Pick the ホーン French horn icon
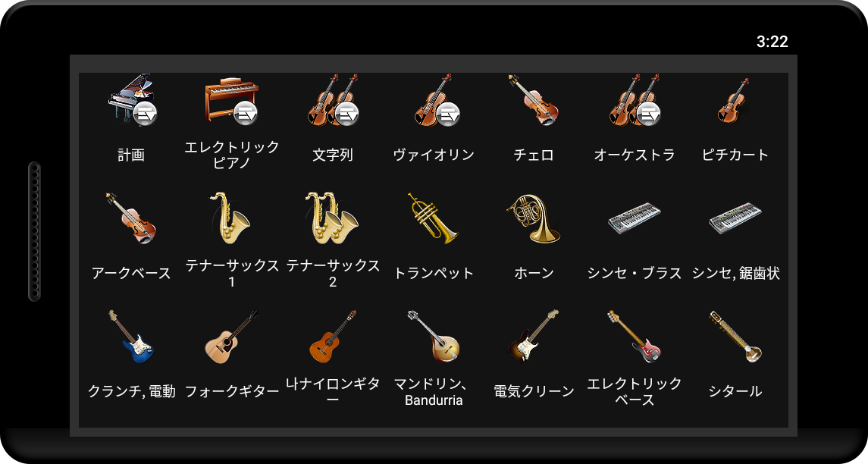The height and width of the screenshot is (464, 868). 534,218
